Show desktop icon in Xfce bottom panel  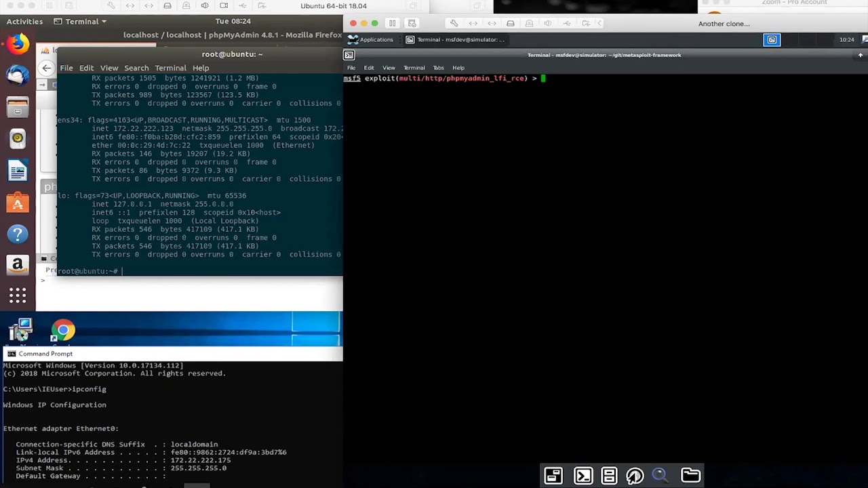tap(553, 476)
